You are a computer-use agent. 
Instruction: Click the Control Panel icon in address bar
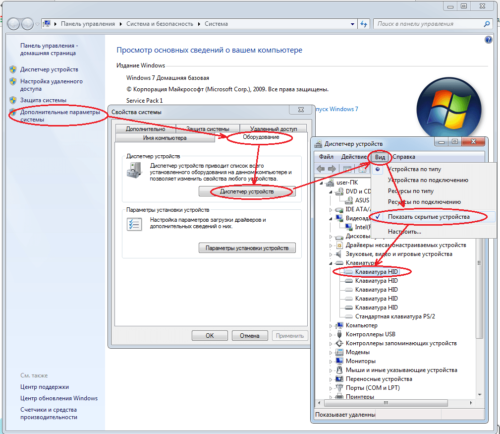(47, 24)
